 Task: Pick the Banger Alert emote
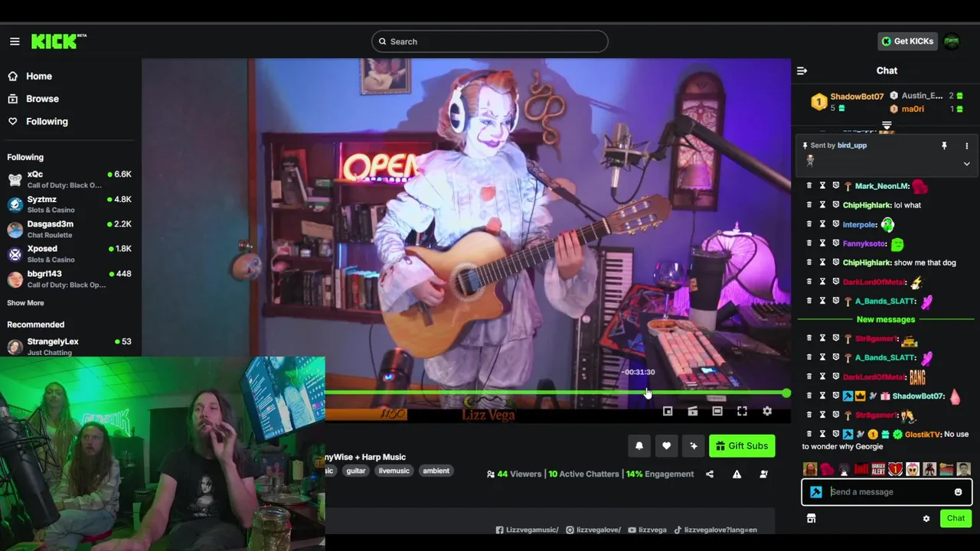coord(878,469)
